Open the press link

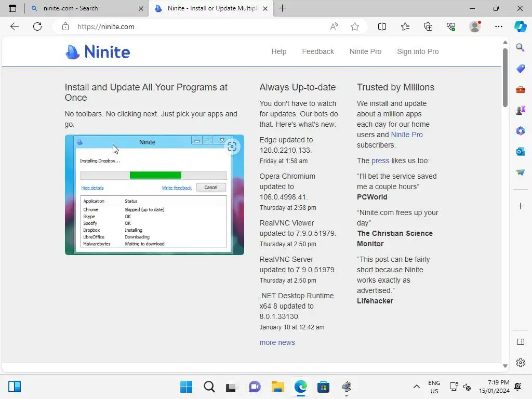(380, 161)
